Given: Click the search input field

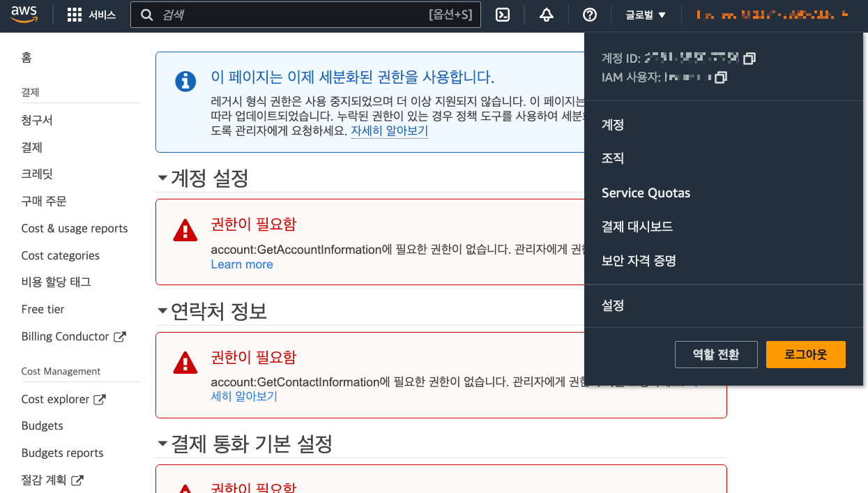Looking at the screenshot, I should pyautogui.click(x=305, y=15).
